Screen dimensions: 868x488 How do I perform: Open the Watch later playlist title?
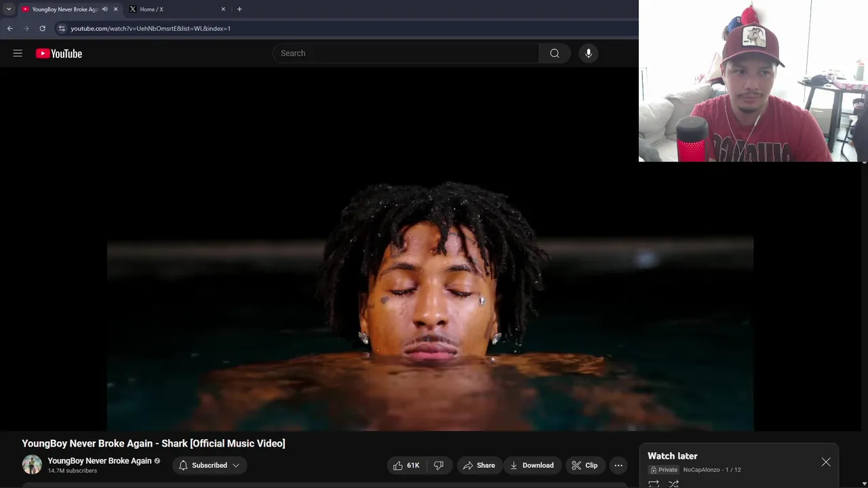point(672,456)
